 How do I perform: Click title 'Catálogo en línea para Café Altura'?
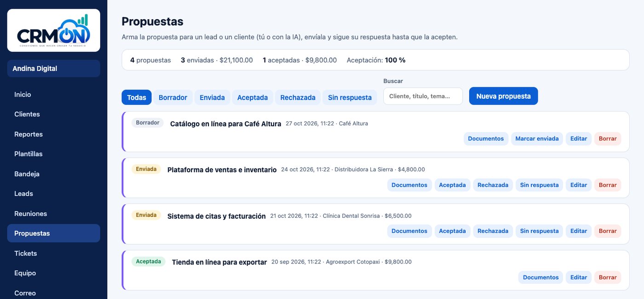[x=225, y=124]
